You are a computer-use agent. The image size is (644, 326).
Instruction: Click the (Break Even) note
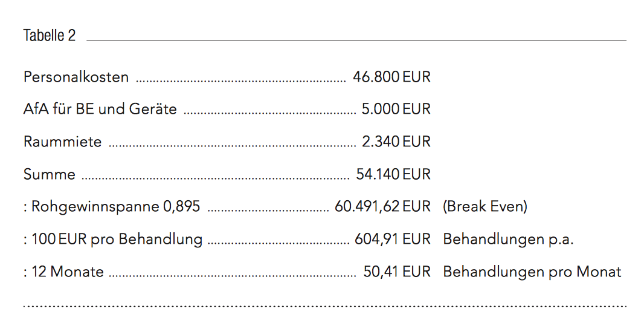(x=485, y=206)
